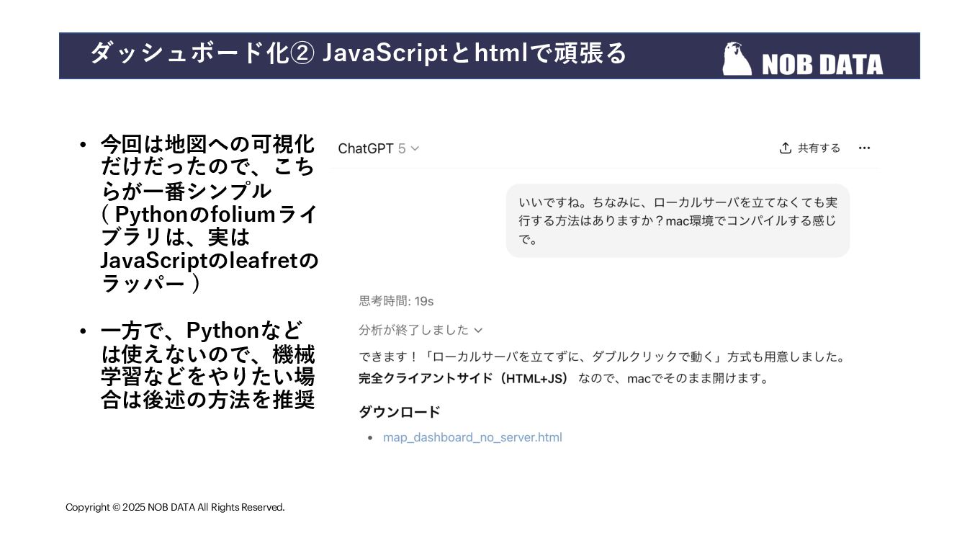Click bullet text starting 今回は地図への可視化

209,214
